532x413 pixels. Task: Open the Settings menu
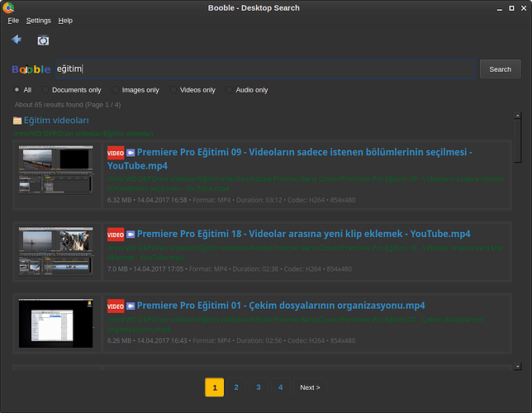38,21
